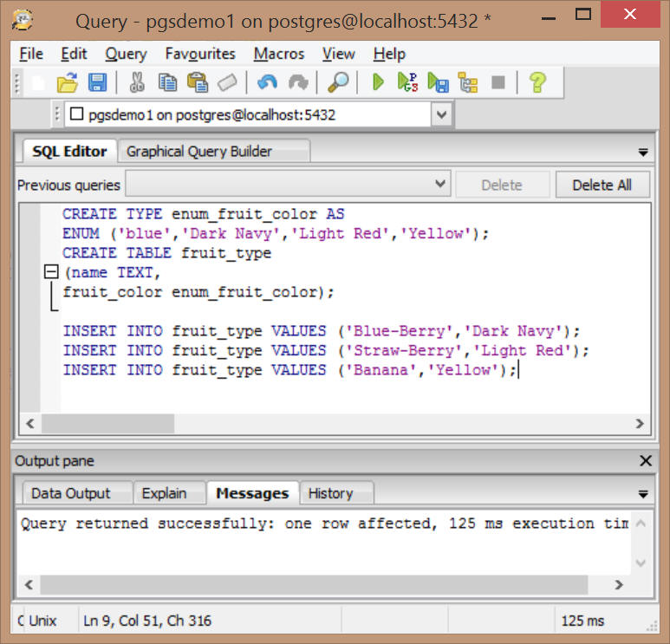This screenshot has width=670, height=644.
Task: Open the Edit menu
Action: coord(74,54)
